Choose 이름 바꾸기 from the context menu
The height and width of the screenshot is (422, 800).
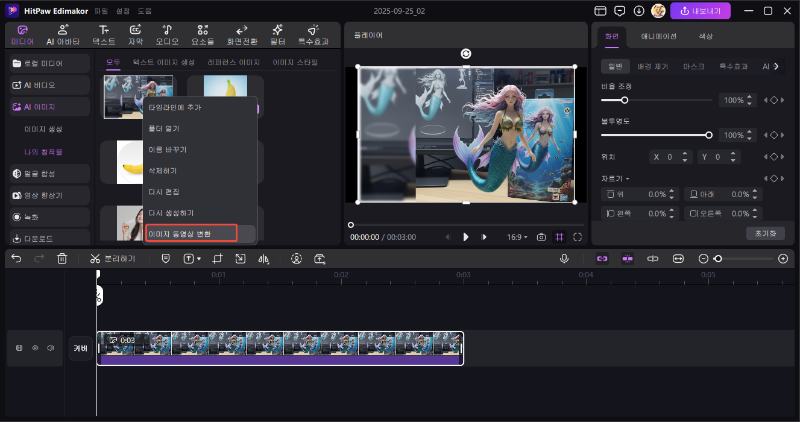(200, 150)
